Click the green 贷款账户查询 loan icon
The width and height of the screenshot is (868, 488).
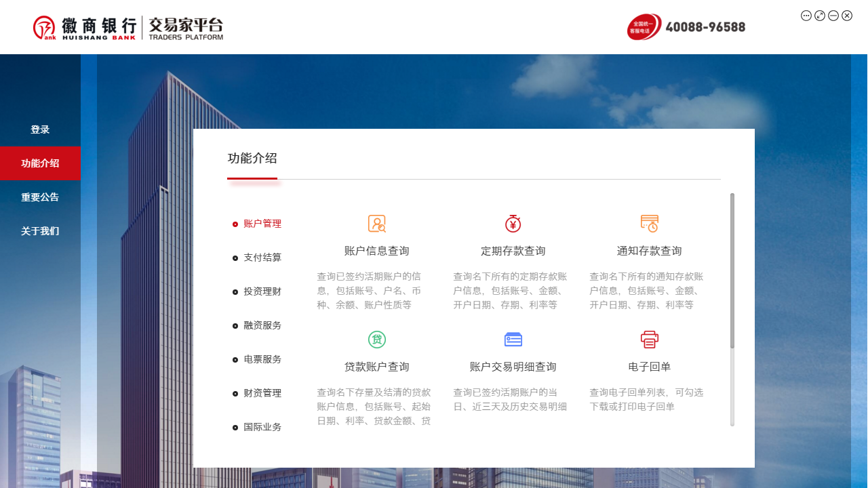click(377, 339)
